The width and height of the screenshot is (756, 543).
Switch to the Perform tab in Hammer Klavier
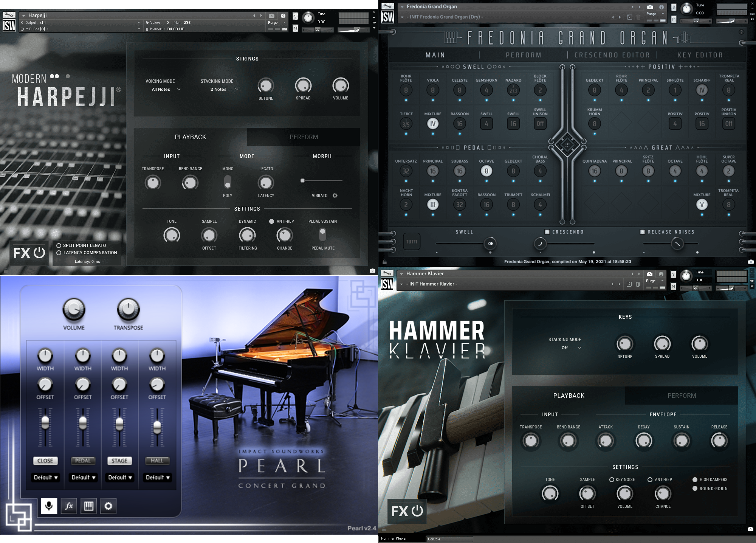click(681, 395)
